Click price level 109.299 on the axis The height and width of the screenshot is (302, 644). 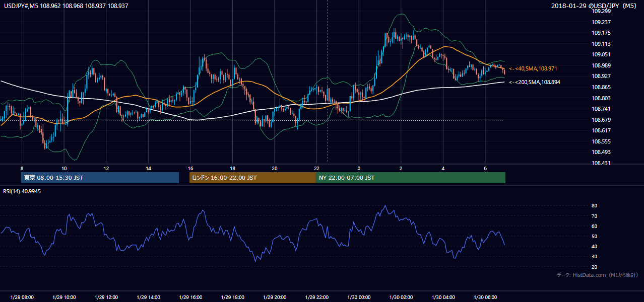coord(601,11)
